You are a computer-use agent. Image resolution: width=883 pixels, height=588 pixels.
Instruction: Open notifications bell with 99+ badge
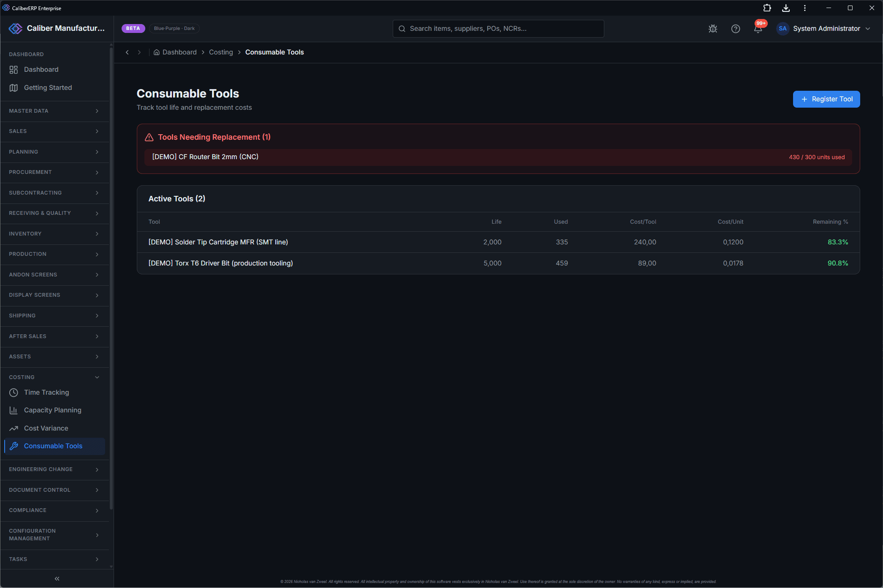pyautogui.click(x=758, y=28)
